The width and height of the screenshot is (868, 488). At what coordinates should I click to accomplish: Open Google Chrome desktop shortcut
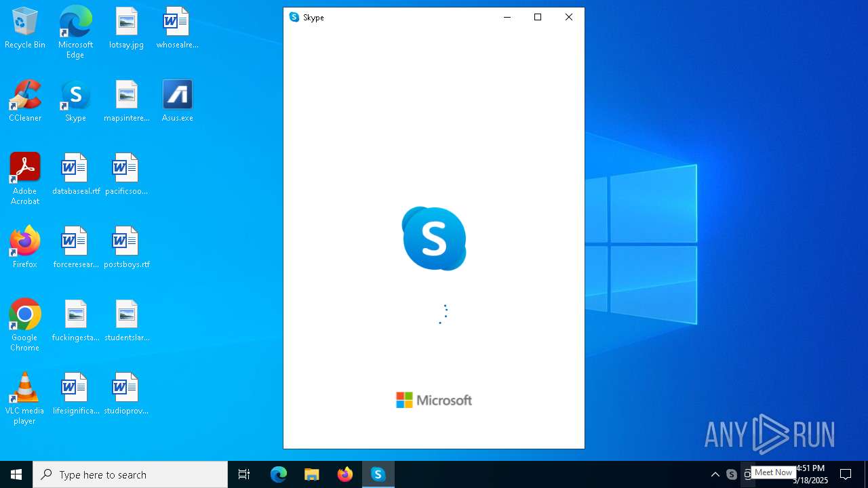25,325
